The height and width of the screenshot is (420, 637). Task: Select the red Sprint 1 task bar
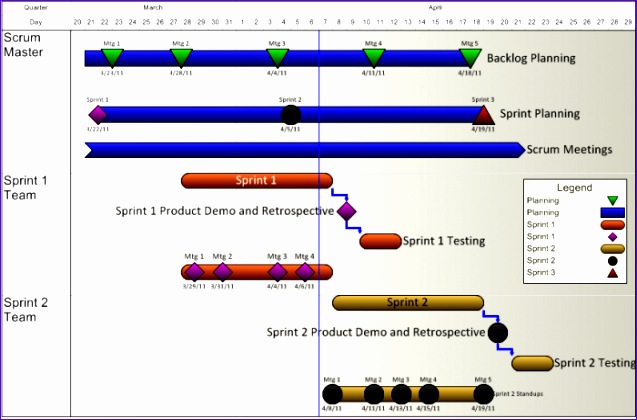(257, 181)
